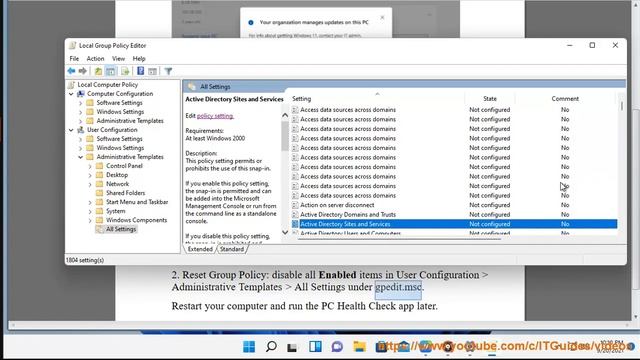This screenshot has width=640, height=360.
Task: Close the organization manages updates notification
Action: coord(382,17)
